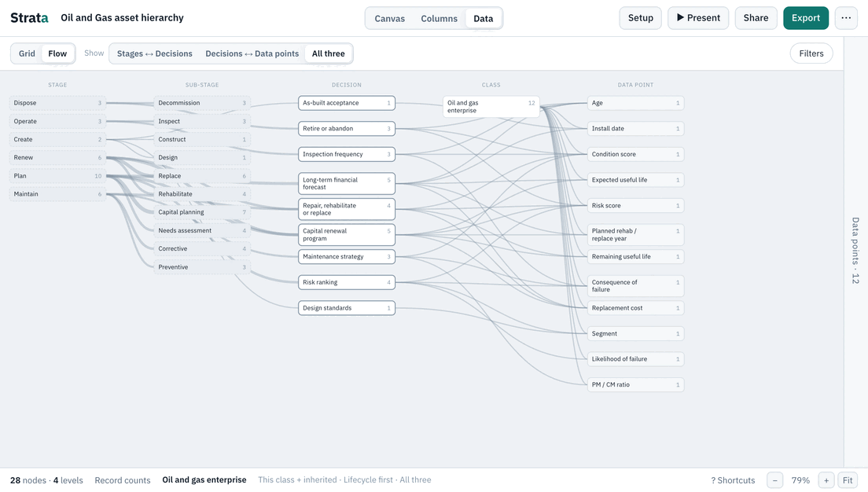
Task: Click the Record counts label
Action: pyautogui.click(x=123, y=480)
